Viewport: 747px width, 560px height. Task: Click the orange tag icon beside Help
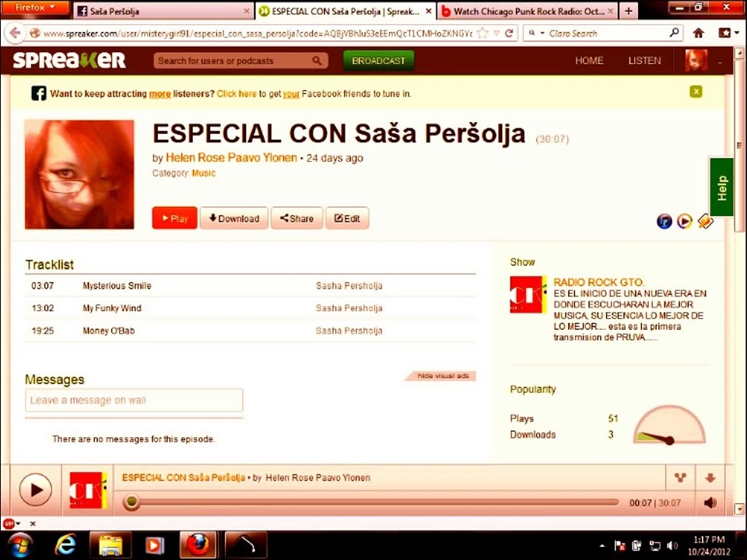705,222
